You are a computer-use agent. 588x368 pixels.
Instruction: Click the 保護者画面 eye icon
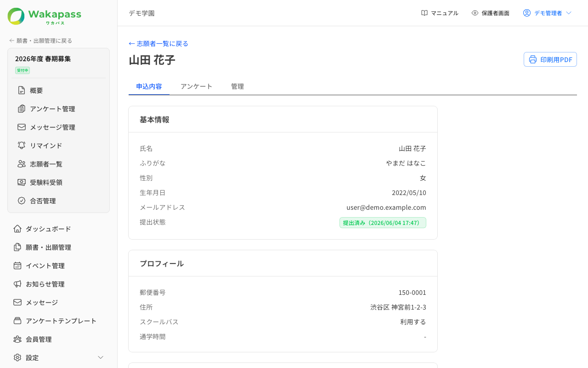click(475, 13)
